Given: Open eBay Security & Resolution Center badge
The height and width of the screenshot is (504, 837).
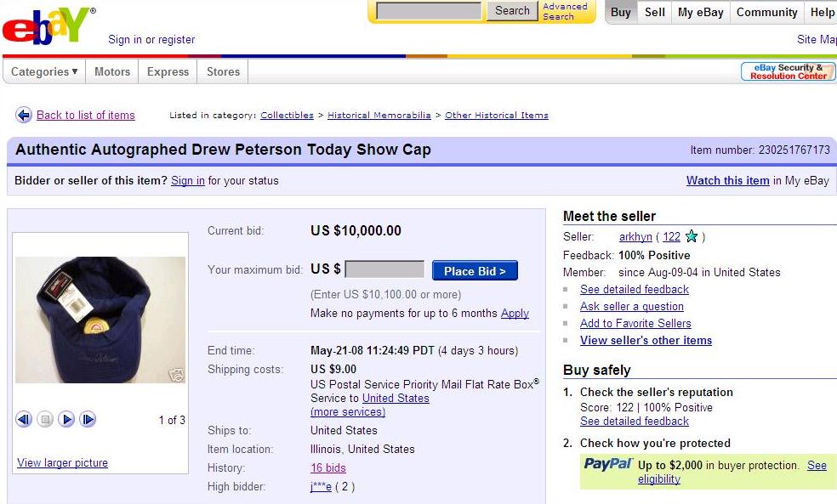Looking at the screenshot, I should pyautogui.click(x=788, y=71).
